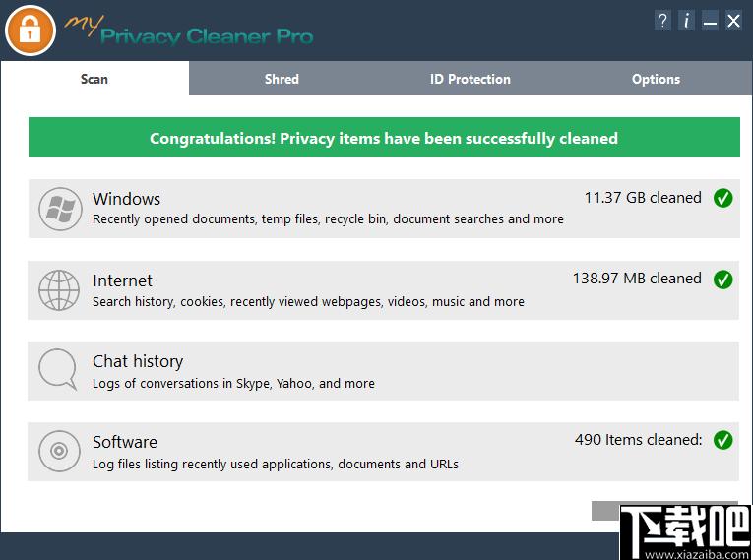Minimize the Privacy Cleaner Pro window
This screenshot has height=560, width=753.
pos(710,21)
